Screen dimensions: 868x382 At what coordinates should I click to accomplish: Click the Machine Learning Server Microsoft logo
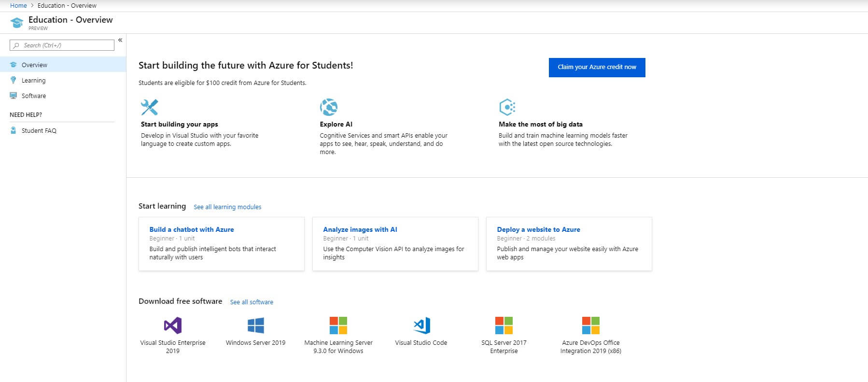click(338, 325)
